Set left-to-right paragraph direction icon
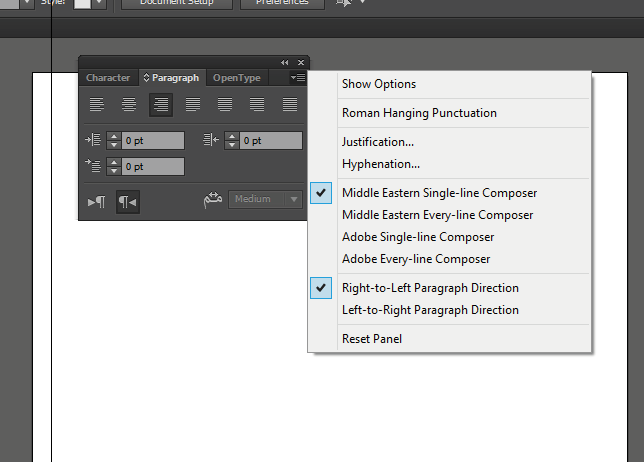 pyautogui.click(x=97, y=202)
